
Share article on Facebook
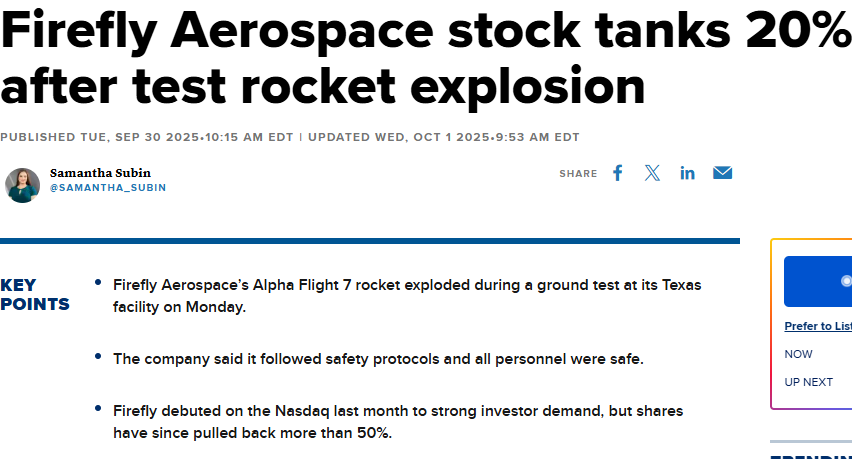click(618, 173)
